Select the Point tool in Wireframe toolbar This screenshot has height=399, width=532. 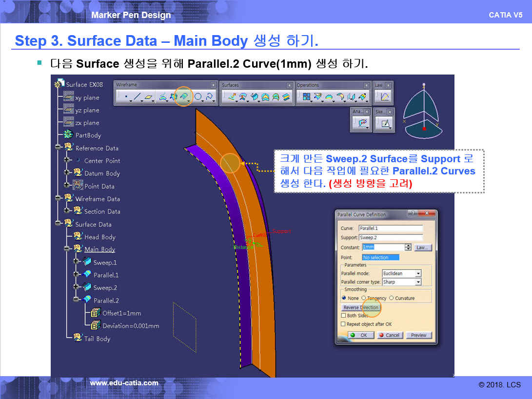coord(126,97)
